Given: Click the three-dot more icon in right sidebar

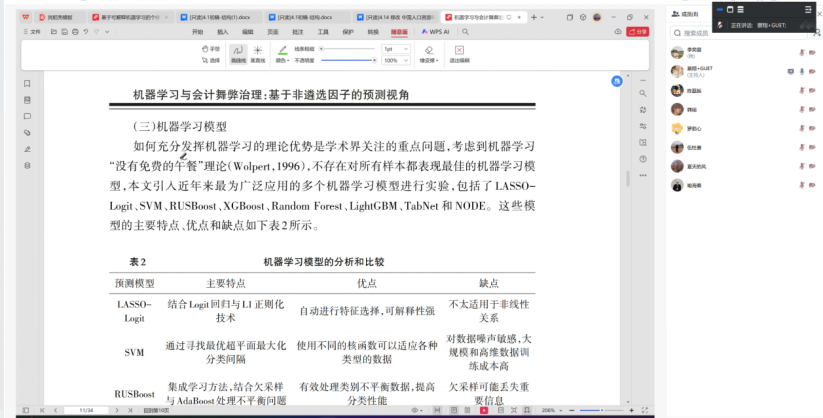Looking at the screenshot, I should [642, 175].
